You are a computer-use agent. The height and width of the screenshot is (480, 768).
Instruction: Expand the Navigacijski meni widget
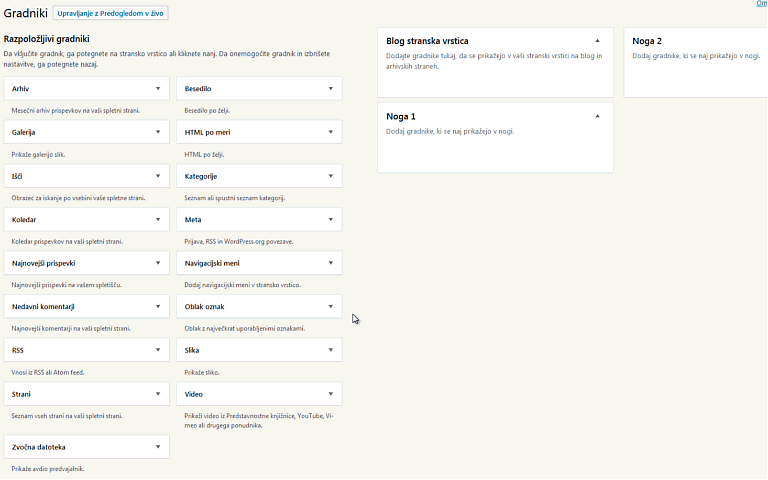click(x=330, y=263)
